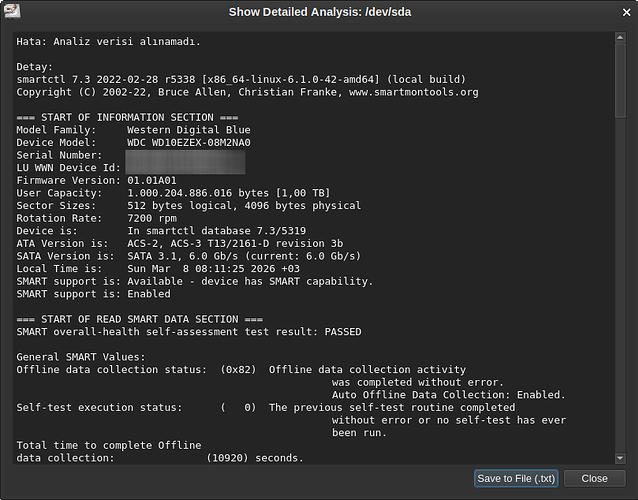
Task: Click the scrollbar up arrow
Action: point(620,38)
